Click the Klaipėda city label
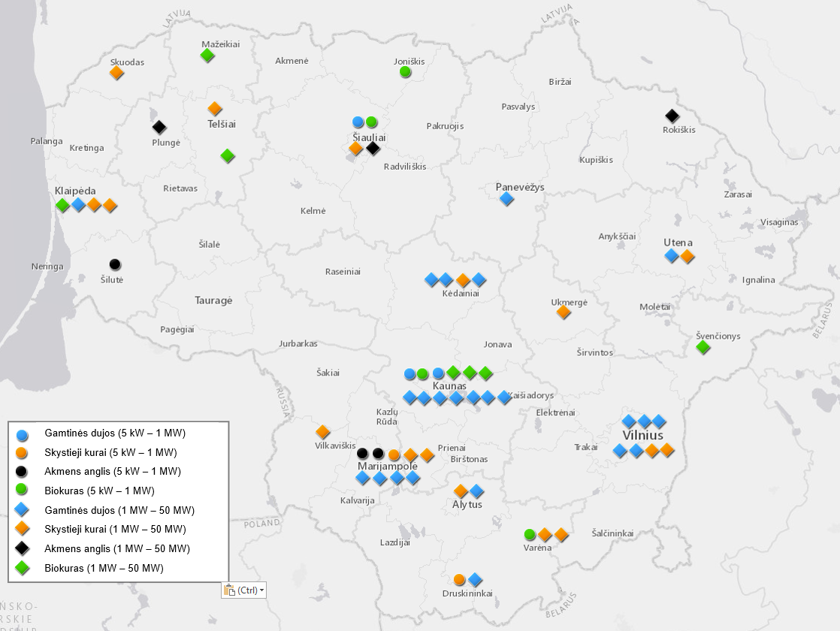Screen dimensions: 840x631 point(75,191)
